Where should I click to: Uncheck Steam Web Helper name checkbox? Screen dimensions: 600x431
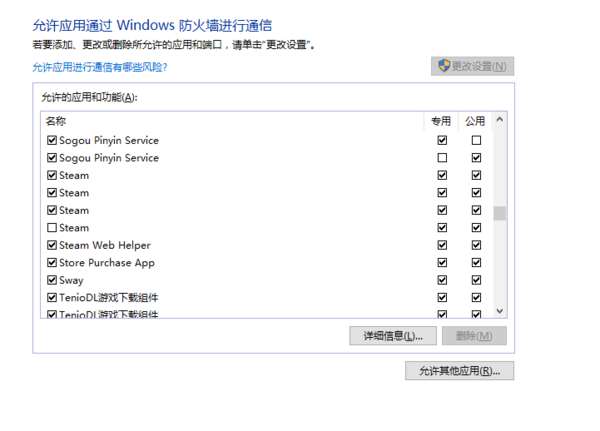click(52, 245)
